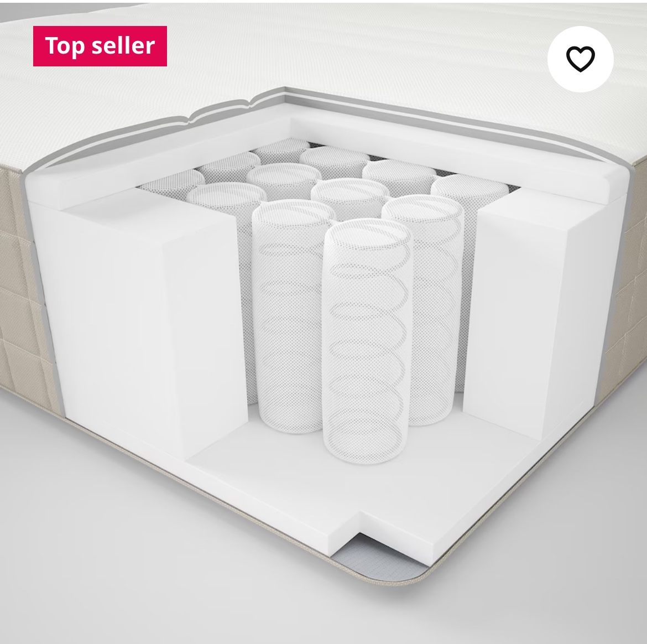This screenshot has width=647, height=644.
Task: Save mattress to favorites with heart icon
Action: tap(580, 59)
